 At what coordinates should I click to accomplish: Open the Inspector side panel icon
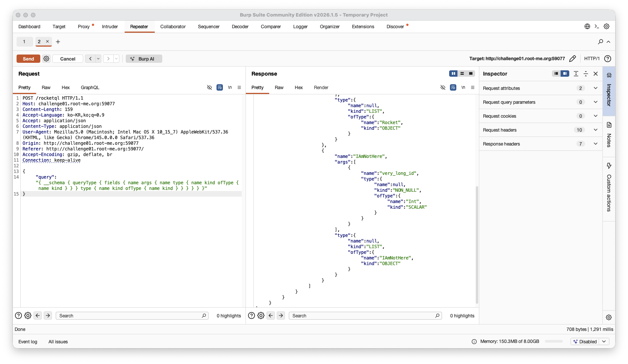pos(609,91)
